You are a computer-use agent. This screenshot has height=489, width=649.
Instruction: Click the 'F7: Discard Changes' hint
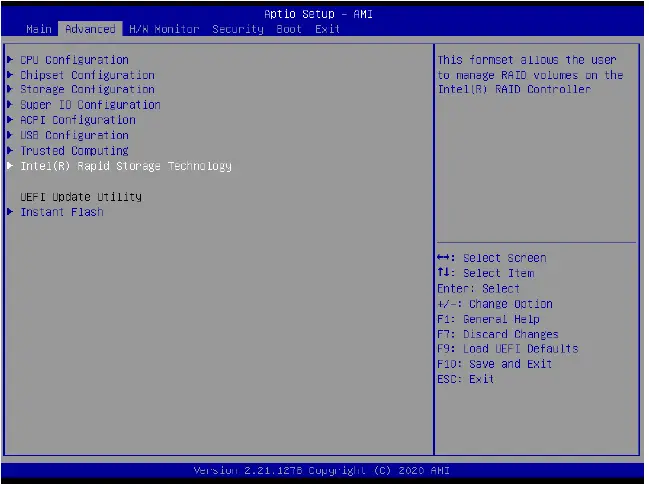click(498, 334)
